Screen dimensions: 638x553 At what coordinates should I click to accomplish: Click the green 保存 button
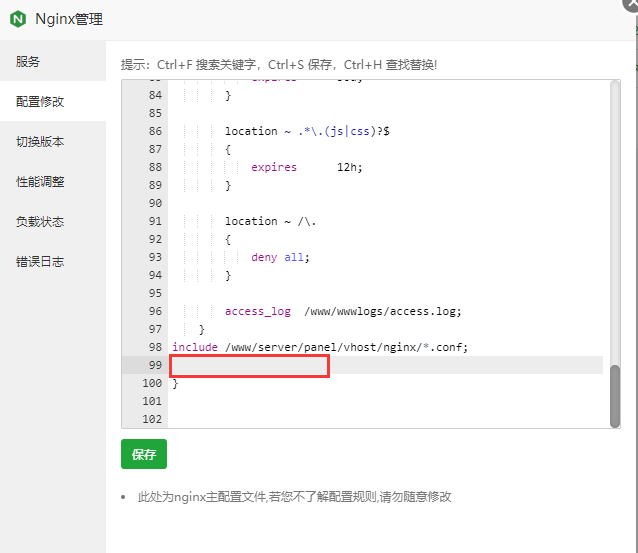[144, 454]
